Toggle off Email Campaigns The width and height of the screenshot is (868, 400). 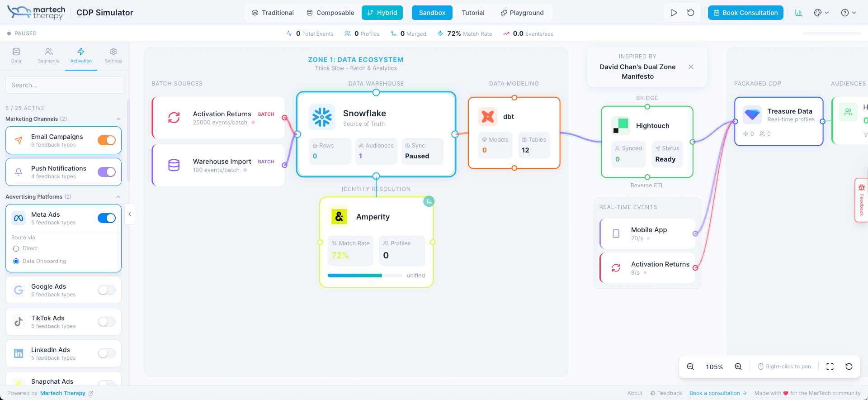(x=107, y=140)
